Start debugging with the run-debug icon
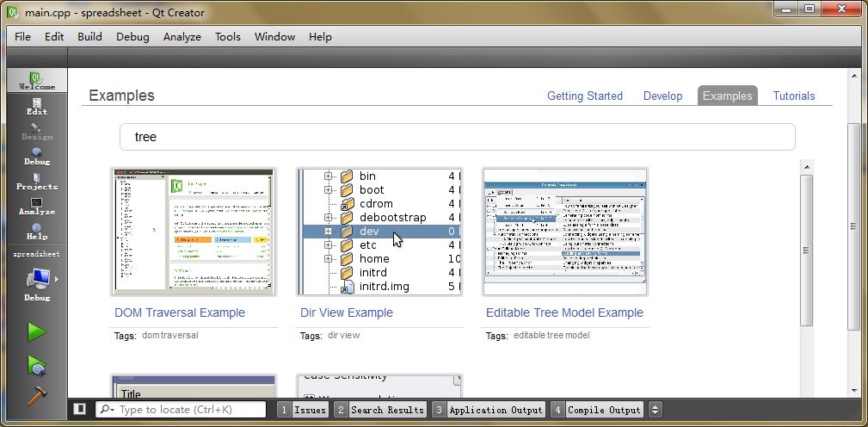Image resolution: width=868 pixels, height=427 pixels. pos(36,366)
